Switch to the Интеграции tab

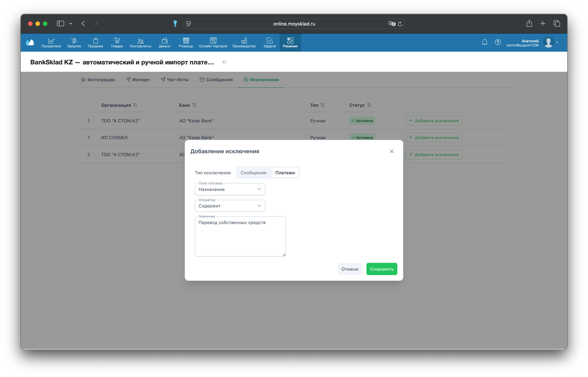click(x=98, y=80)
